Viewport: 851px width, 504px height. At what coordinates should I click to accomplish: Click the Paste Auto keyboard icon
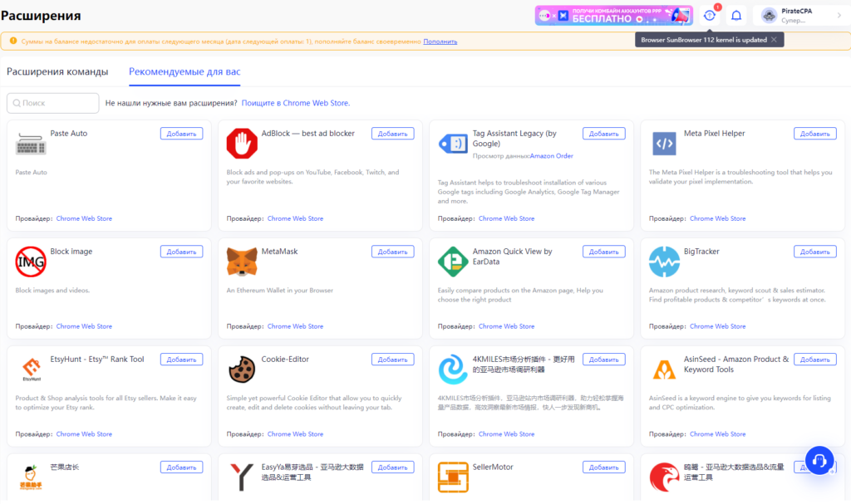pos(31,144)
